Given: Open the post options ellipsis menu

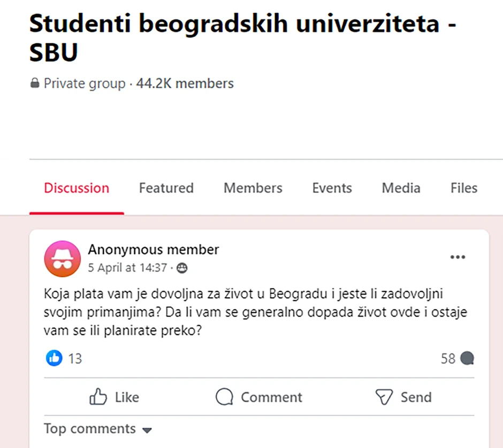Looking at the screenshot, I should [x=458, y=257].
